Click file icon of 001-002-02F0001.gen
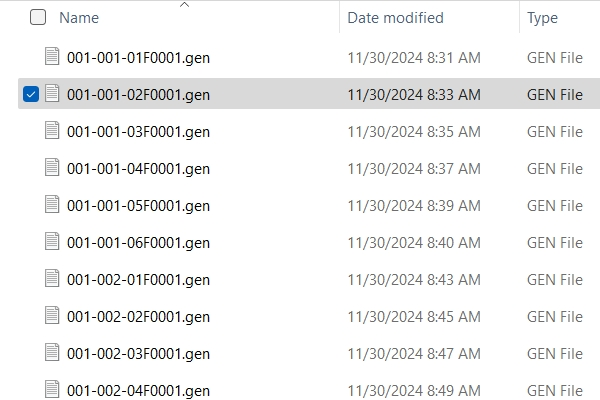The width and height of the screenshot is (600, 400). [53, 316]
